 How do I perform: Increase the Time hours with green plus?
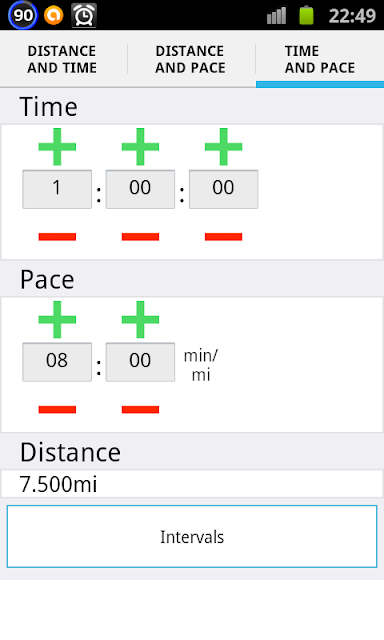coord(57,147)
